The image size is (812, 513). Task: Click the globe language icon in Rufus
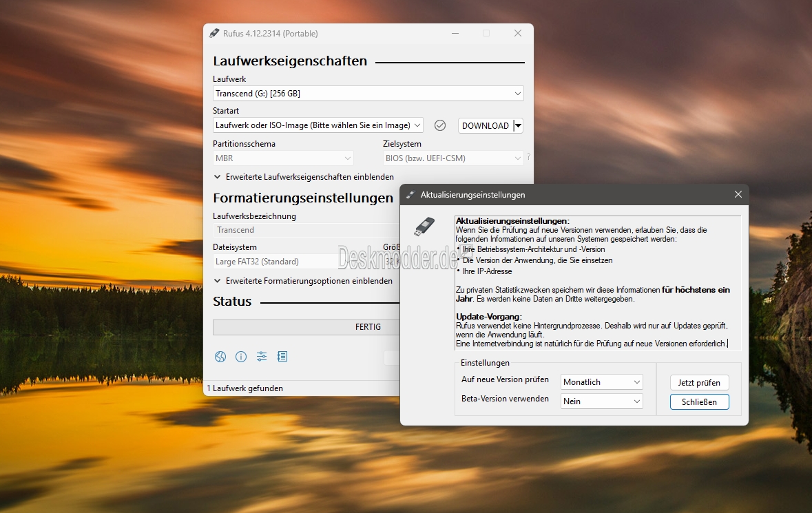click(x=220, y=357)
